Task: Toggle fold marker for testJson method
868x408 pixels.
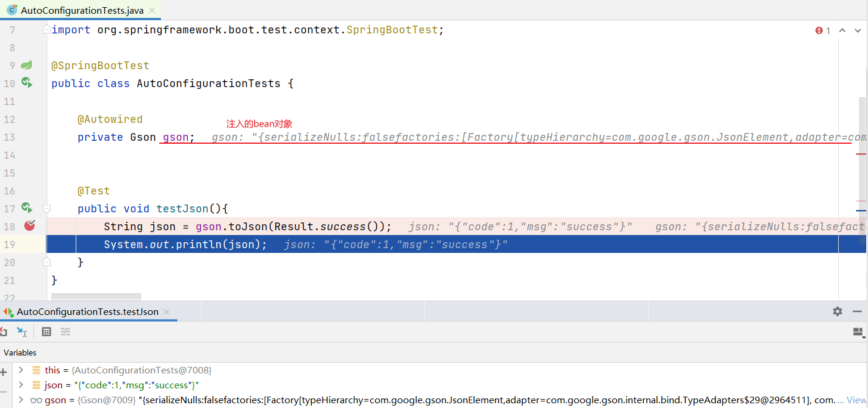Action: (46, 209)
